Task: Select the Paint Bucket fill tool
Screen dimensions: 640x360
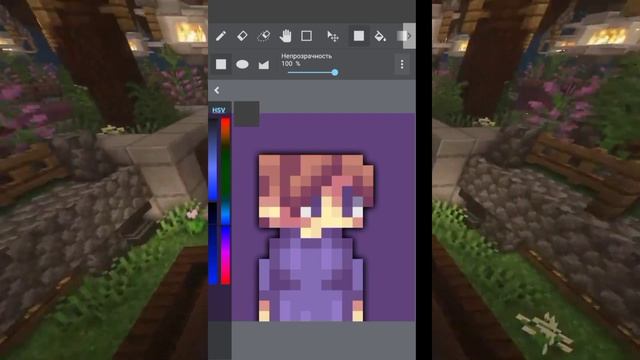Action: (380, 36)
